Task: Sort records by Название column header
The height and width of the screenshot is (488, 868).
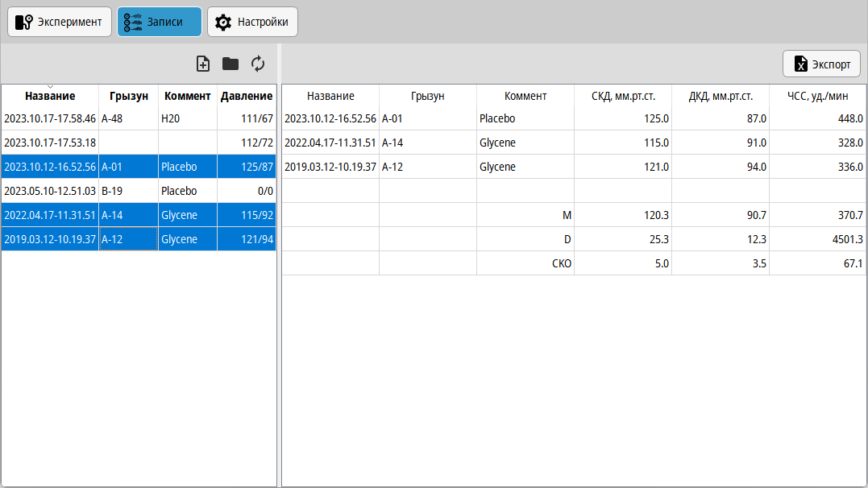Action: (50, 96)
